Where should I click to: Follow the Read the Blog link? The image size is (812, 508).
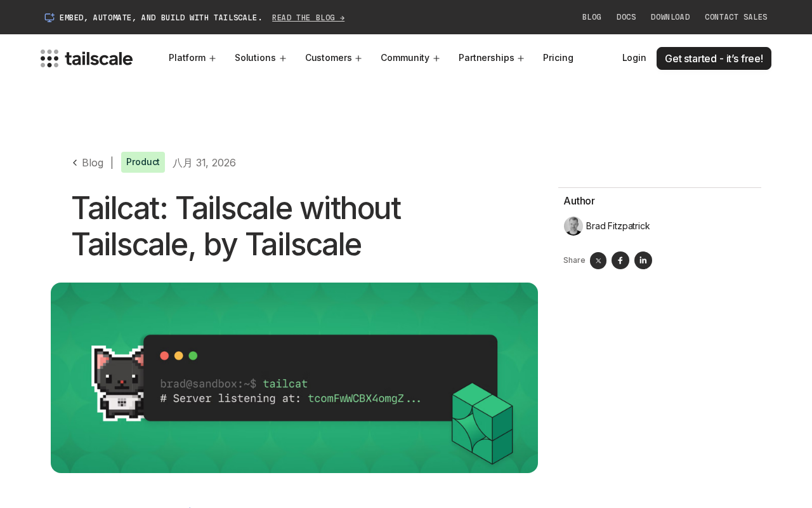click(x=308, y=18)
